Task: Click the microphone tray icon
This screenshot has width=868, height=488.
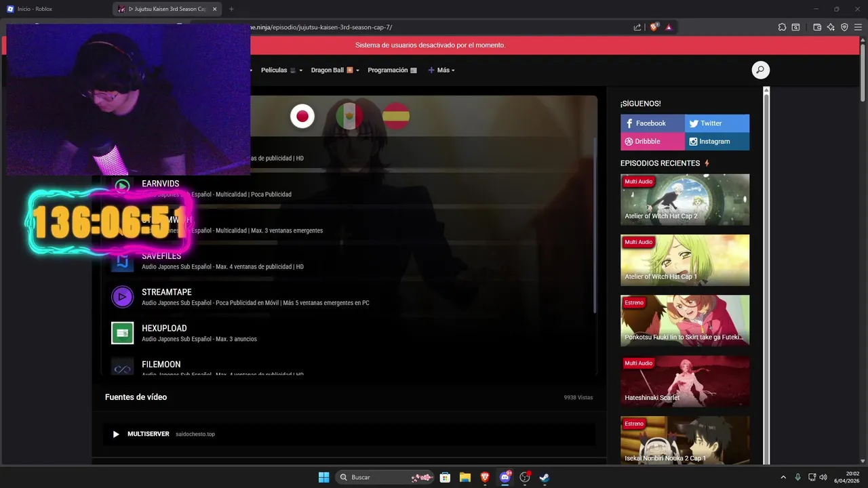Action: click(x=797, y=477)
